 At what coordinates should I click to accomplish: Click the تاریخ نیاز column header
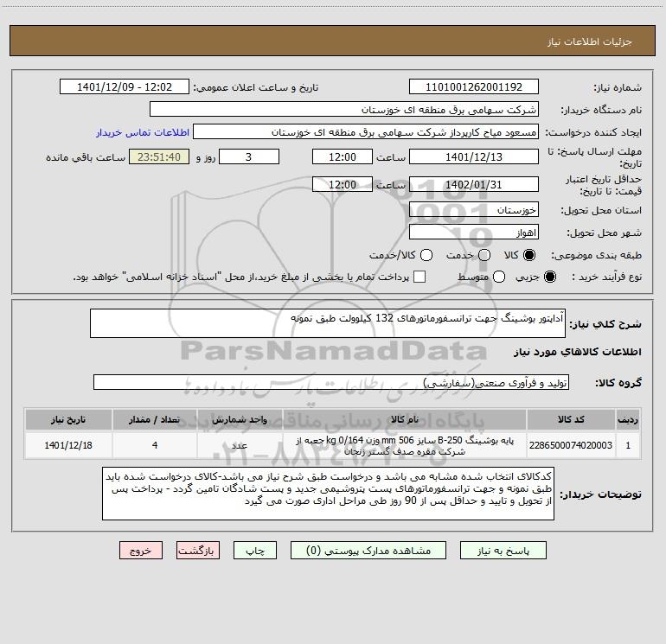(68, 420)
